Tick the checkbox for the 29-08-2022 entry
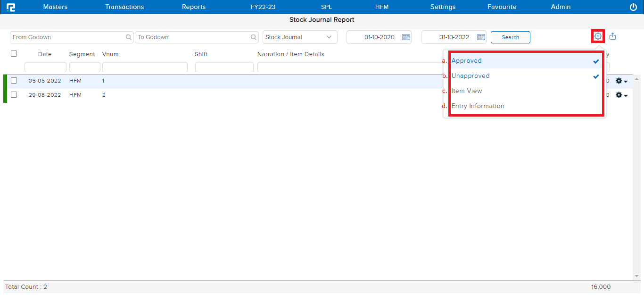The width and height of the screenshot is (644, 295). (14, 95)
